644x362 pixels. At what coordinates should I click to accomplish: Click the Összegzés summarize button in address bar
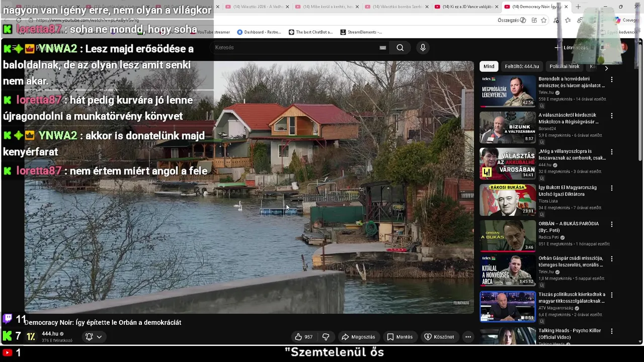[x=512, y=20]
